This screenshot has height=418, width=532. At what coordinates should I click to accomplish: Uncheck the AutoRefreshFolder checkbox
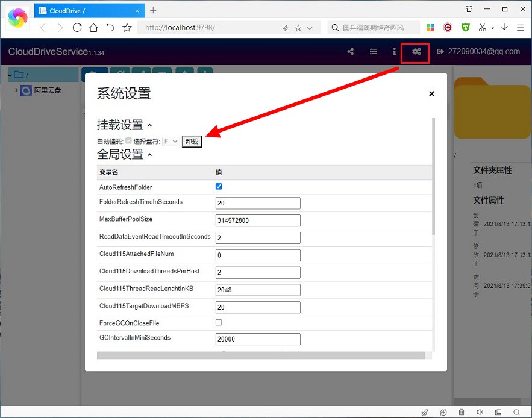click(x=219, y=186)
